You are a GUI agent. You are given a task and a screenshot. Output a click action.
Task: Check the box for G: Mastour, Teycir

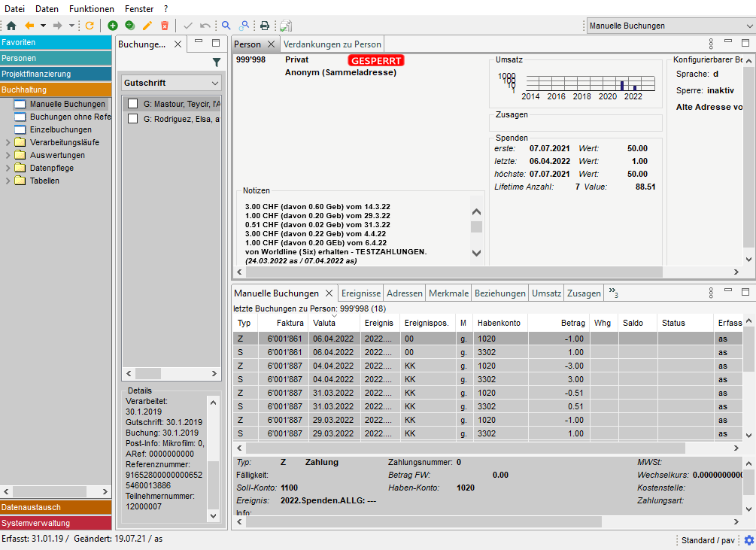[132, 104]
